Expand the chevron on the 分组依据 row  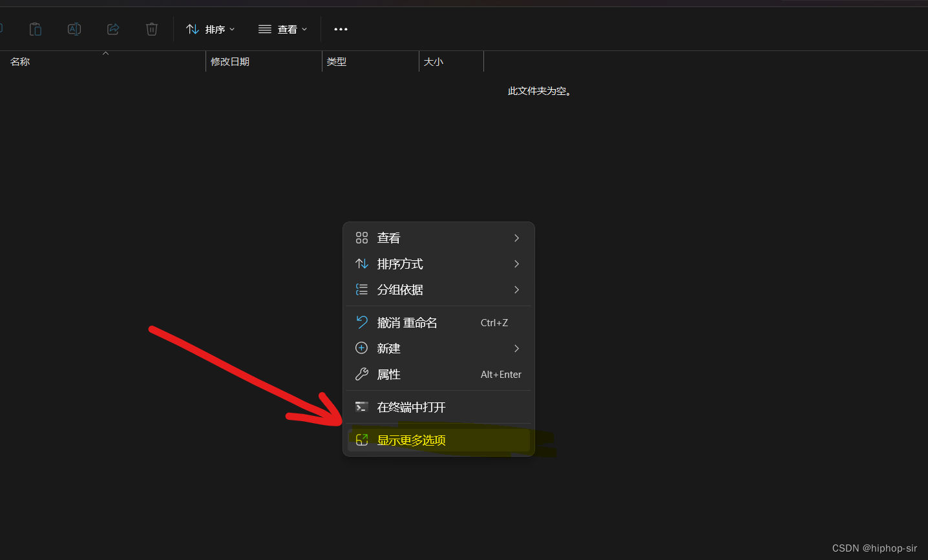click(x=516, y=289)
